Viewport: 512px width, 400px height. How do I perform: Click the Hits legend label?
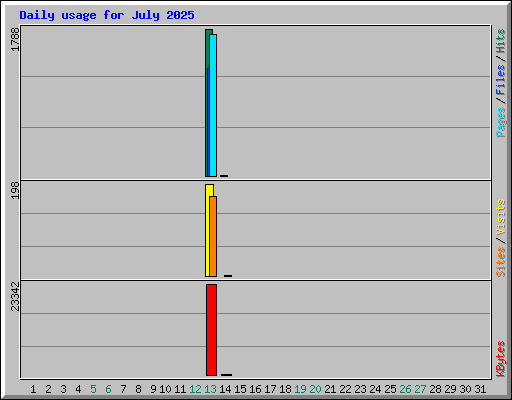point(500,41)
